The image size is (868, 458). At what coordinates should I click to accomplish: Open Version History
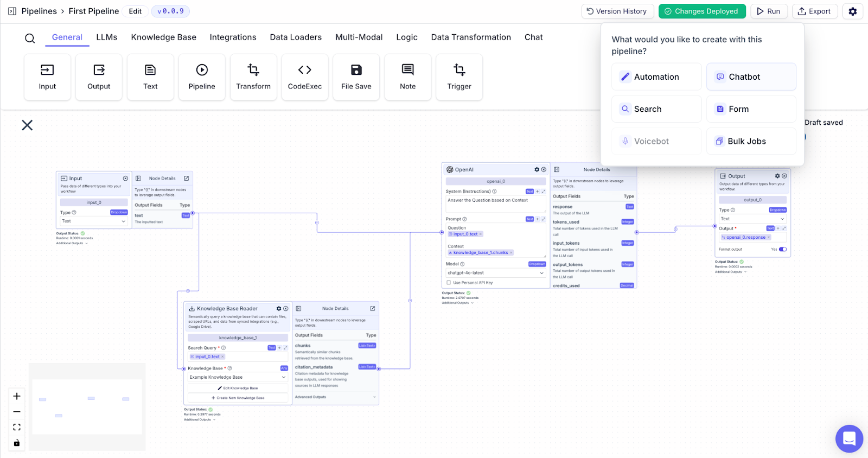[x=617, y=11]
